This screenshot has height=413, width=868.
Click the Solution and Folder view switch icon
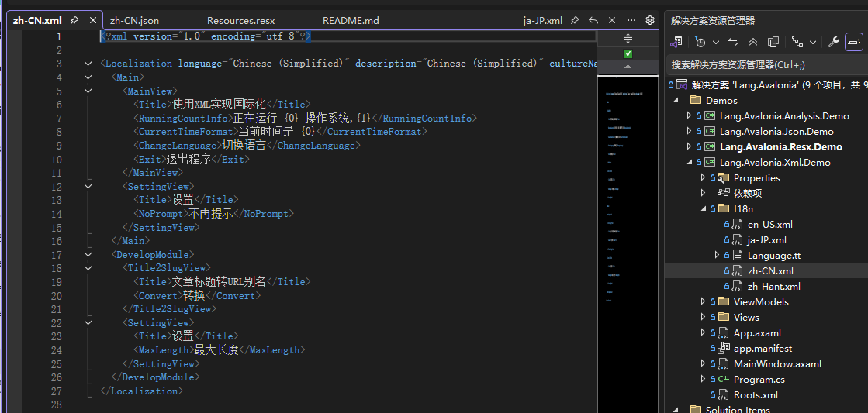pyautogui.click(x=676, y=42)
